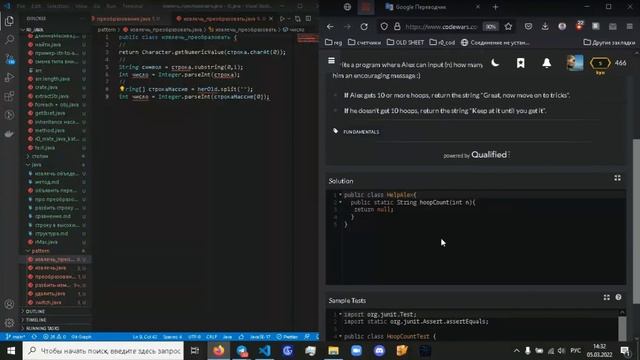
Task: Open Codewars notifications bell
Action: pyautogui.click(x=547, y=63)
